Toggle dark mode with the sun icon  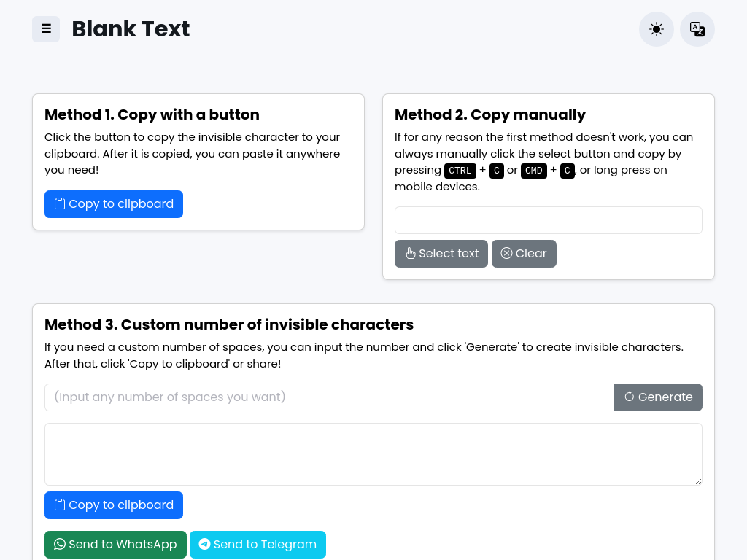click(x=656, y=29)
